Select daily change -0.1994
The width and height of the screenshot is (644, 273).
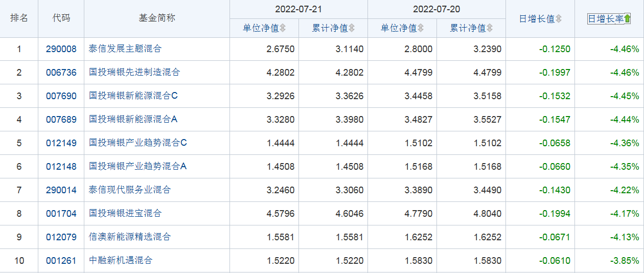click(x=555, y=214)
